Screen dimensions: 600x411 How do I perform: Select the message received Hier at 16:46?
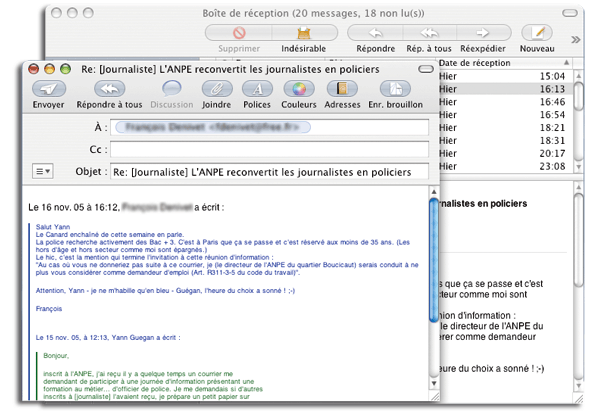click(505, 102)
